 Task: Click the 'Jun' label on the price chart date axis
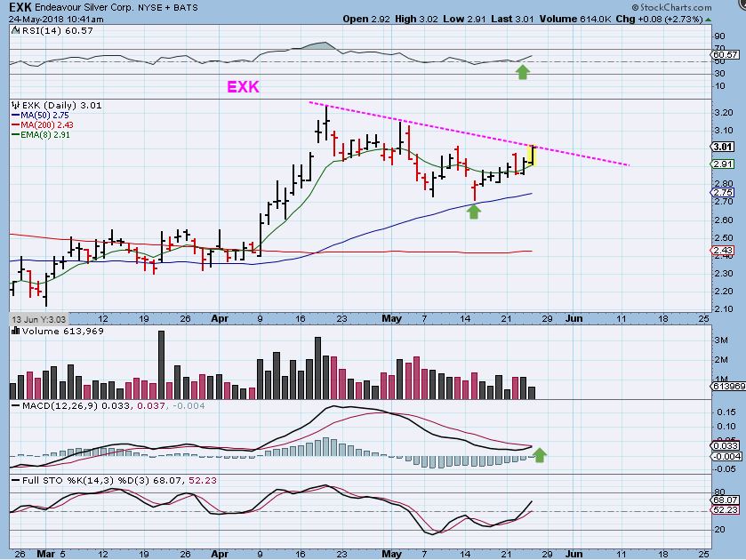tap(574, 318)
